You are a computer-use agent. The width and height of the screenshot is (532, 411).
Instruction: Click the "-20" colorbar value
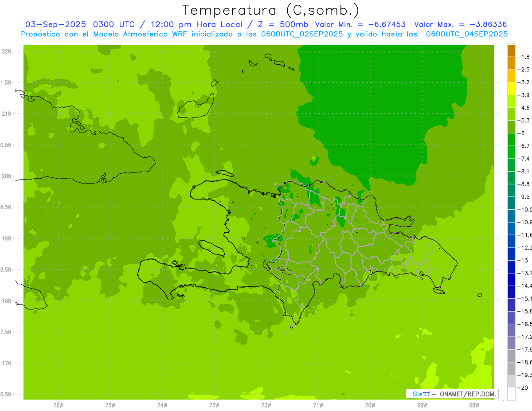pyautogui.click(x=522, y=388)
